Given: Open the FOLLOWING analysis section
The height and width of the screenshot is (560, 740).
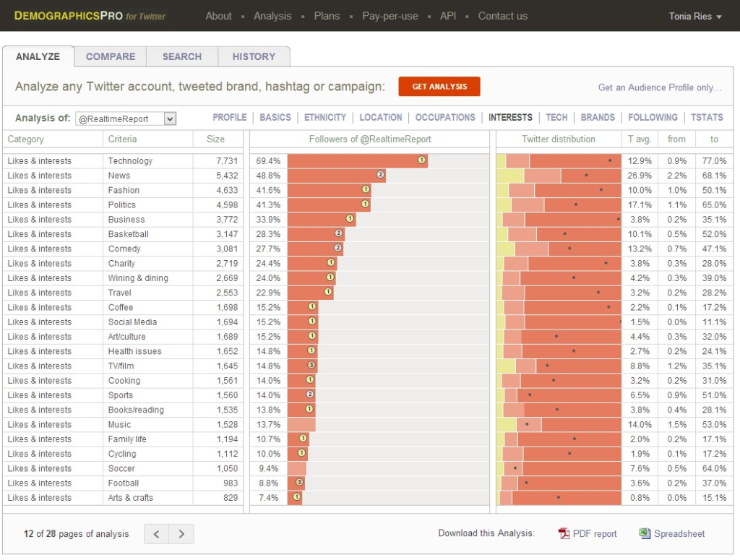Looking at the screenshot, I should tap(653, 118).
